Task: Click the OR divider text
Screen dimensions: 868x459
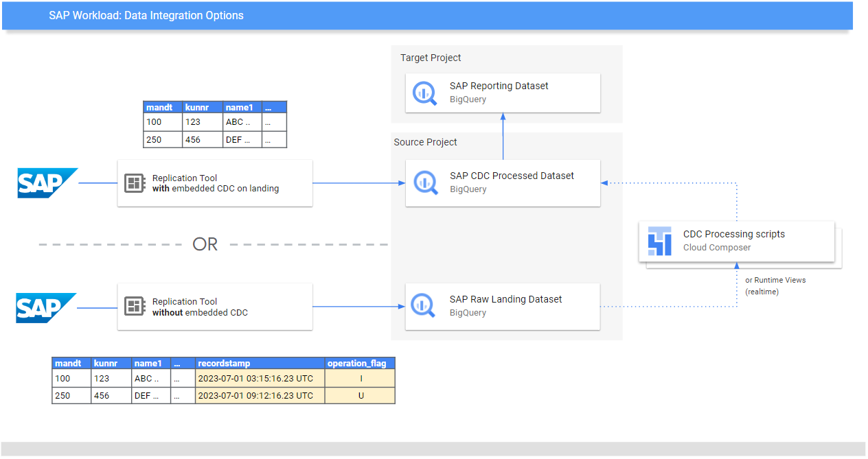Action: pos(204,244)
